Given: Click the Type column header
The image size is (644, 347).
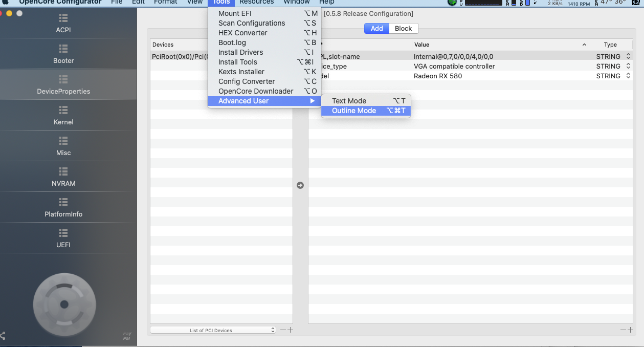Looking at the screenshot, I should 610,45.
